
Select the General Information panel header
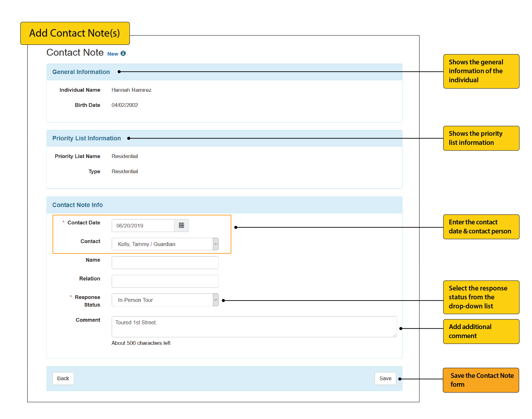tap(81, 72)
